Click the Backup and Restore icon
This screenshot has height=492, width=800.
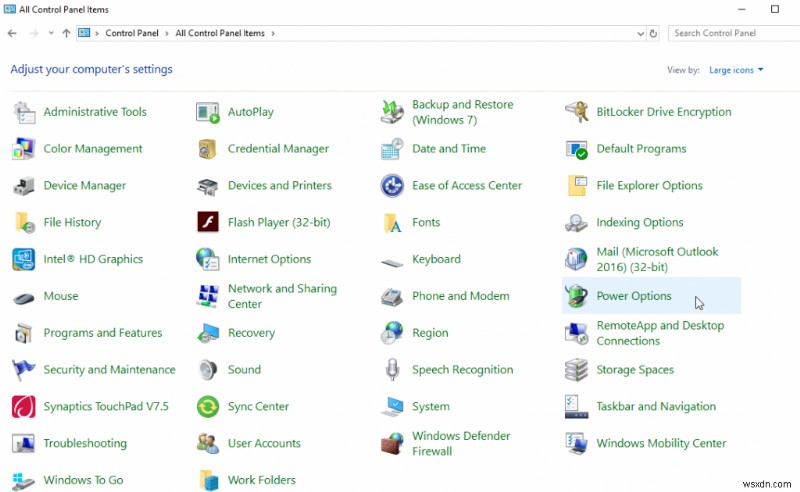392,112
